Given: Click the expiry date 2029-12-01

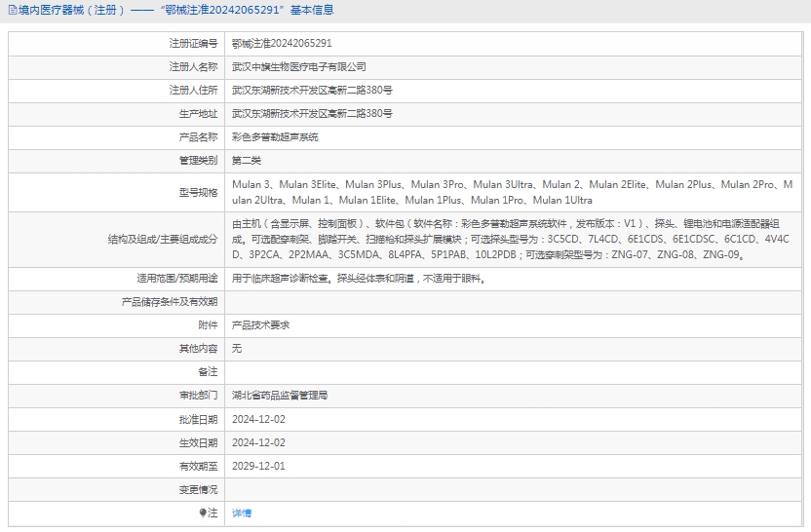Looking at the screenshot, I should [258, 466].
